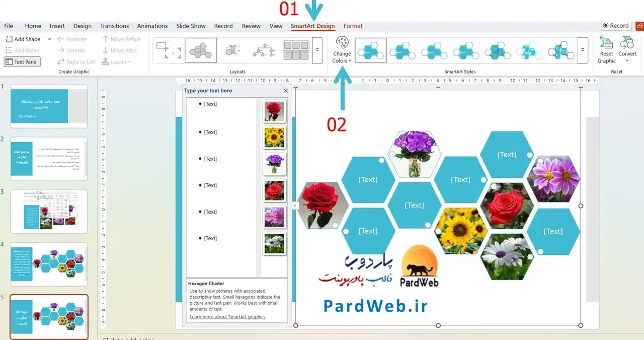Viewport: 644px width, 340px height.
Task: Click the red rose picture in text pane
Action: tap(274, 111)
